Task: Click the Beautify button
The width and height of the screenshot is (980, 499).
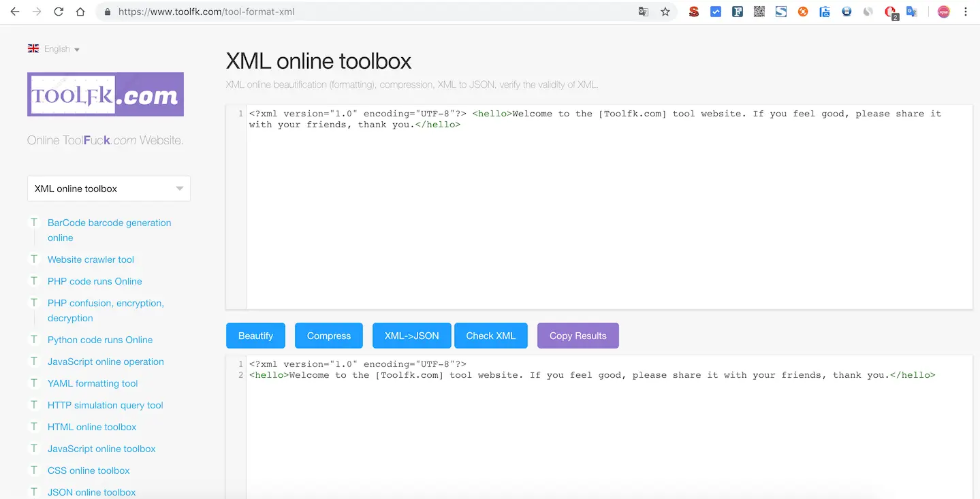Action: pos(255,335)
